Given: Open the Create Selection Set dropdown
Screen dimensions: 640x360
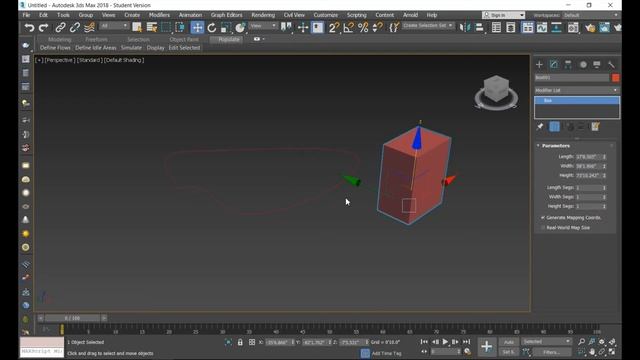Looking at the screenshot, I should coord(428,25).
